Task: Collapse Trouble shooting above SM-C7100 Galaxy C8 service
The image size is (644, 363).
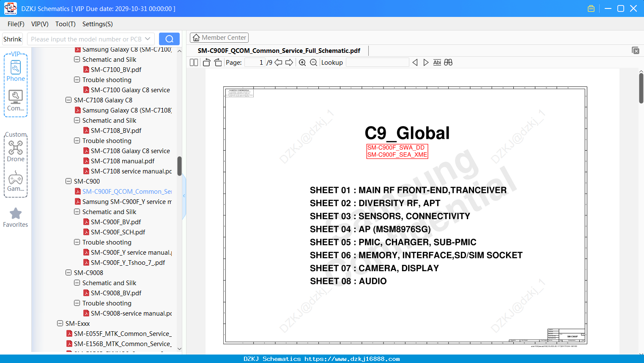Action: (x=77, y=80)
